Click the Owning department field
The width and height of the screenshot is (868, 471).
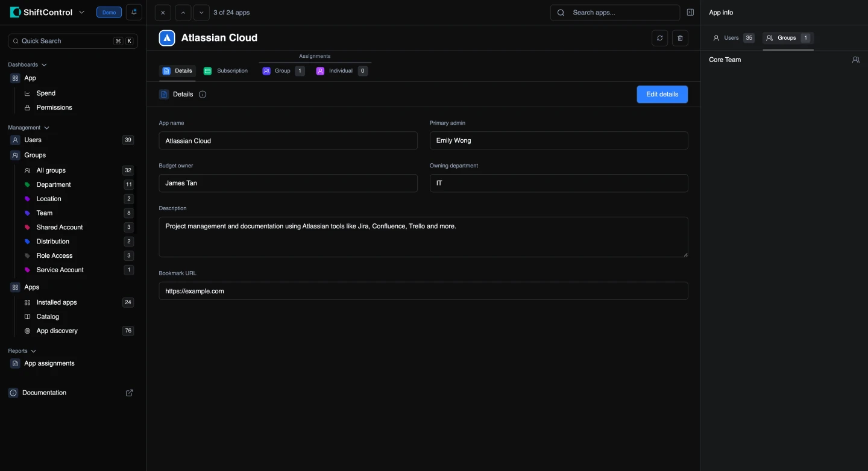(559, 183)
